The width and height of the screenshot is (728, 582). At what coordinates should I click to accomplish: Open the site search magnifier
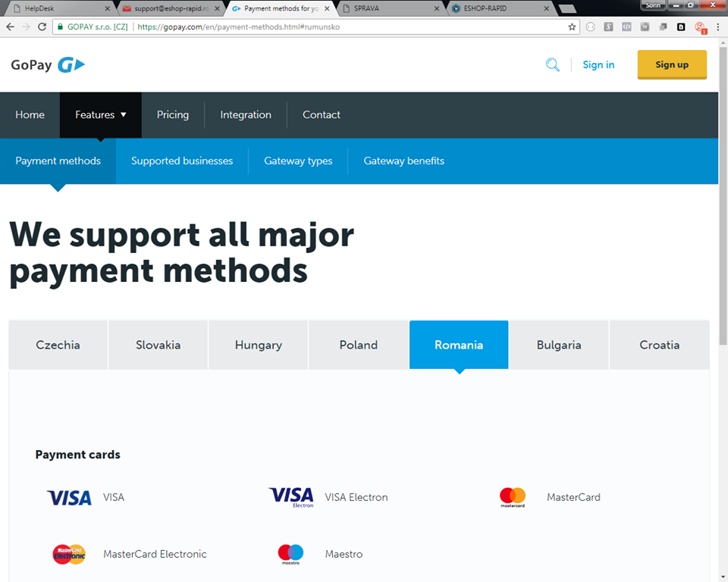point(553,64)
